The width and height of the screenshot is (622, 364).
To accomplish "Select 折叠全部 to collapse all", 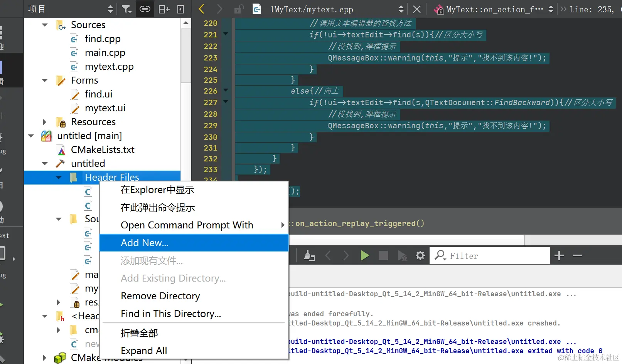I will (194, 333).
